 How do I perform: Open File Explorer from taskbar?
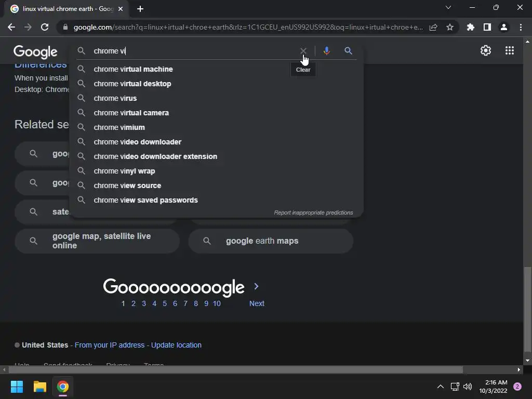tap(39, 387)
